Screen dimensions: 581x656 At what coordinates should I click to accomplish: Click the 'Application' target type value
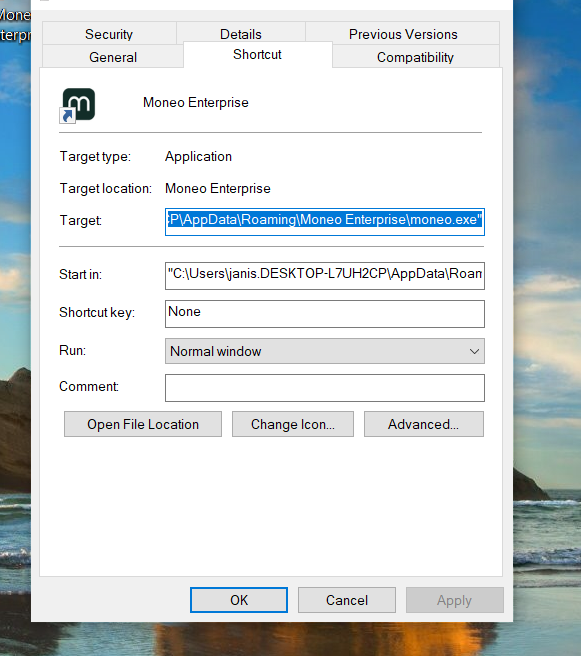pos(198,156)
